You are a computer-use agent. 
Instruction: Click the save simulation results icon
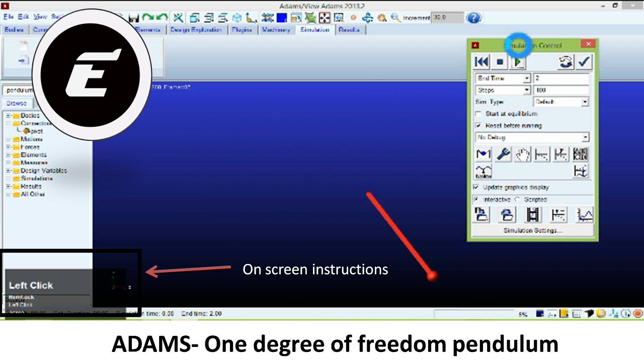tap(481, 215)
